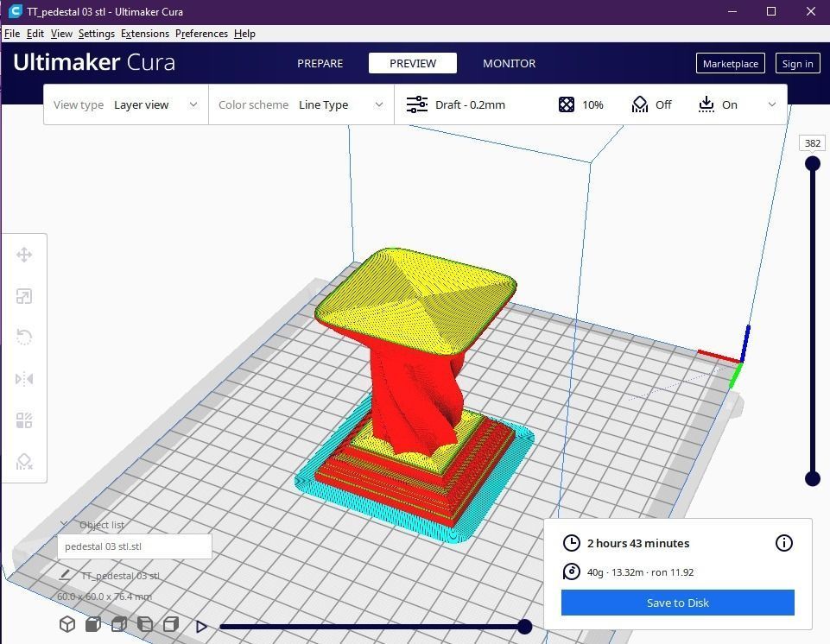Open the Help menu
Viewport: 830px width, 644px height.
click(x=244, y=34)
